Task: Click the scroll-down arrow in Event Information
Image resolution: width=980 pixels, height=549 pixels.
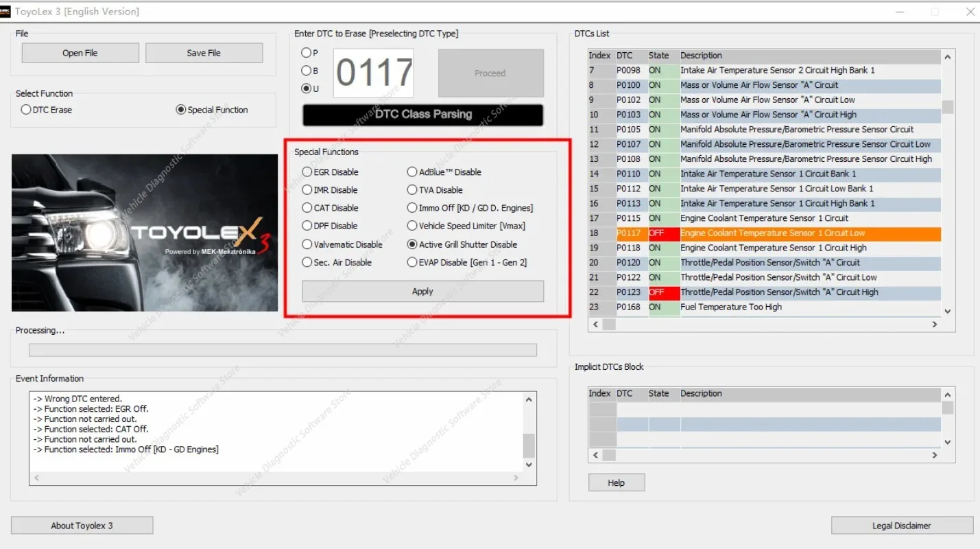Action: (528, 465)
